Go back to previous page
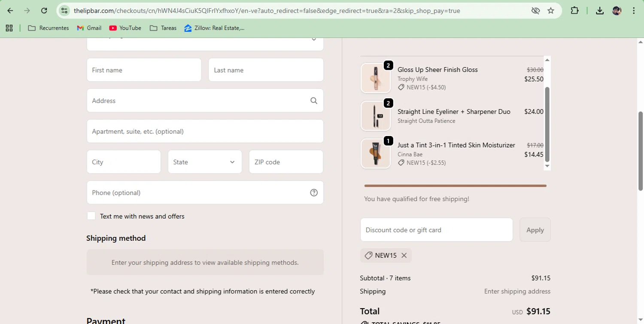This screenshot has width=644, height=324. 10,11
